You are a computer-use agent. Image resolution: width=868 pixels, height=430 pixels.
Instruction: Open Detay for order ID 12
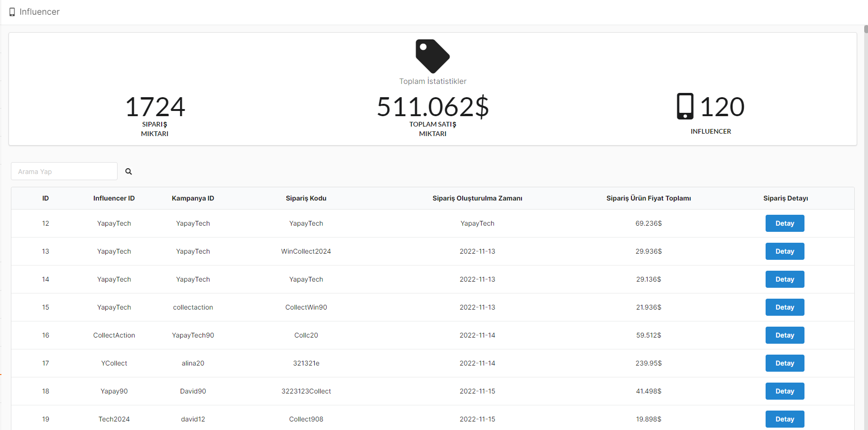(785, 223)
